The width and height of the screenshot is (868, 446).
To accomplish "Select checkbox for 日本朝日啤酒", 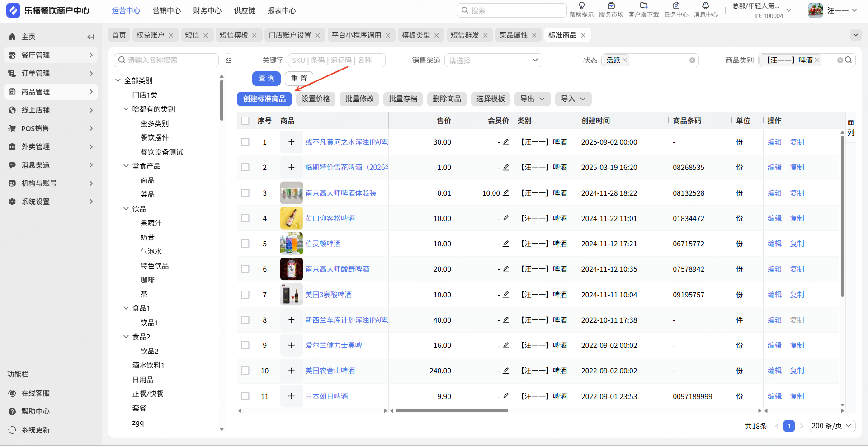I will [245, 396].
